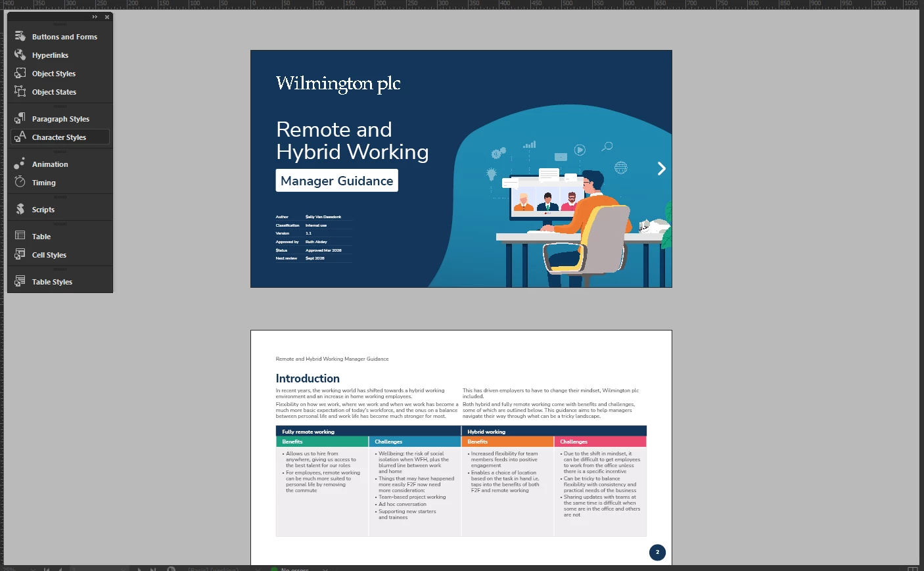The height and width of the screenshot is (571, 924).
Task: Select the 'Due to the shift in mindset' bullet
Action: tap(601, 463)
